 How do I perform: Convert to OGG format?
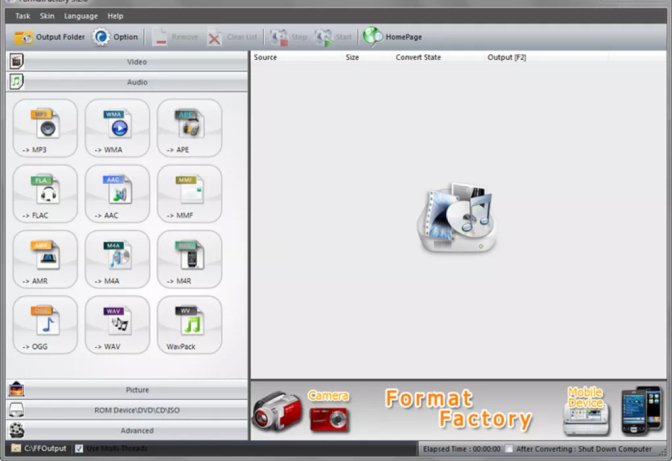pyautogui.click(x=45, y=325)
